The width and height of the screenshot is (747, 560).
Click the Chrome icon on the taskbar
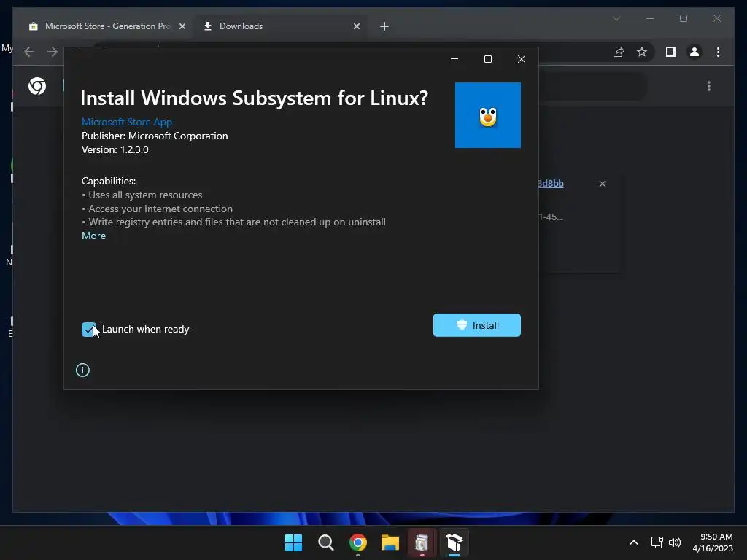pos(357,542)
